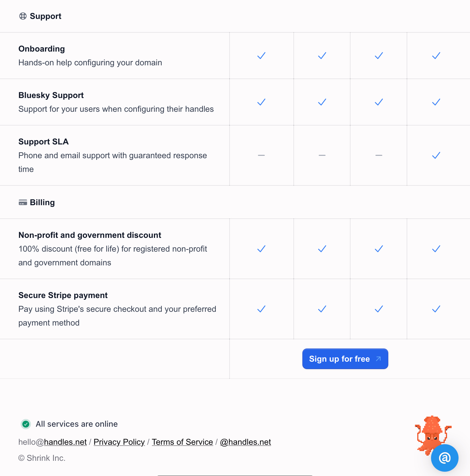Screen dimensions: 470x476
Task: Click the Support SLA feature title
Action: (x=44, y=142)
